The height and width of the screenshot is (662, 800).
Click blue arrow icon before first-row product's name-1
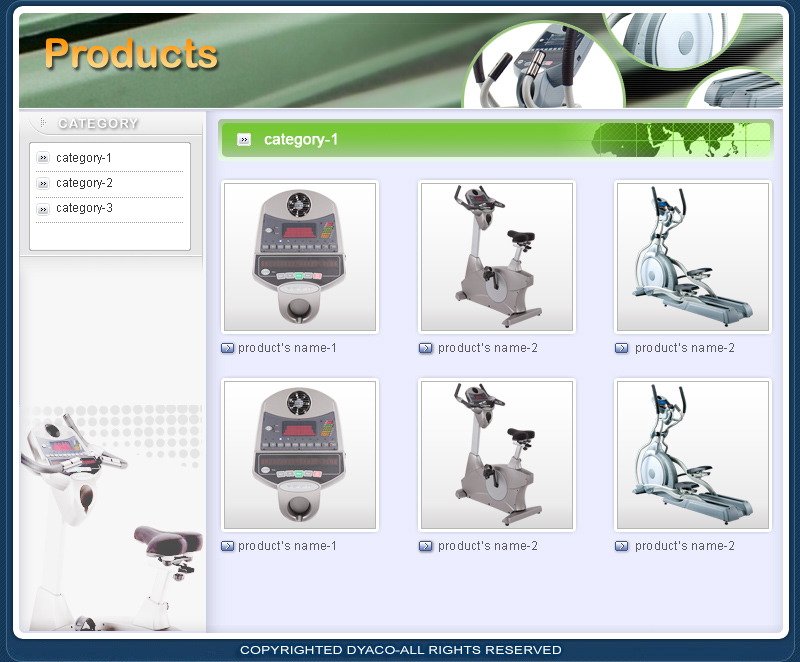tap(227, 348)
